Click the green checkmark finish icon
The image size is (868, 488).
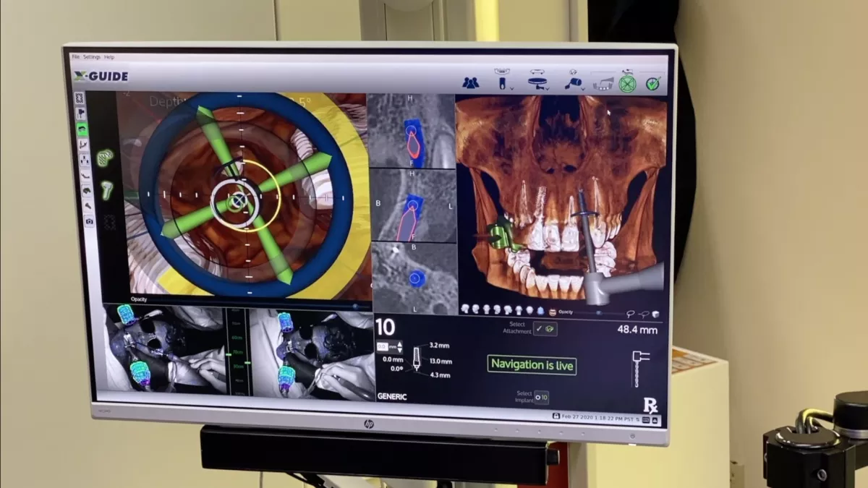coord(653,83)
